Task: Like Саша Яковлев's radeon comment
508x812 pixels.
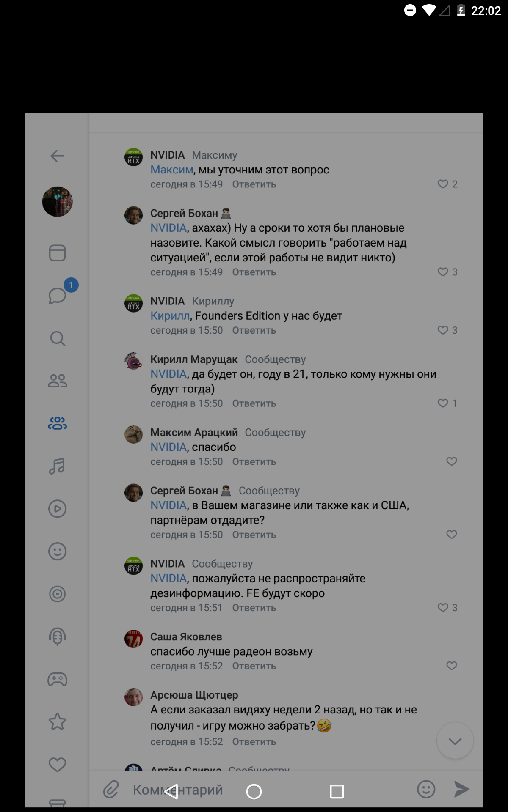Action: [452, 666]
